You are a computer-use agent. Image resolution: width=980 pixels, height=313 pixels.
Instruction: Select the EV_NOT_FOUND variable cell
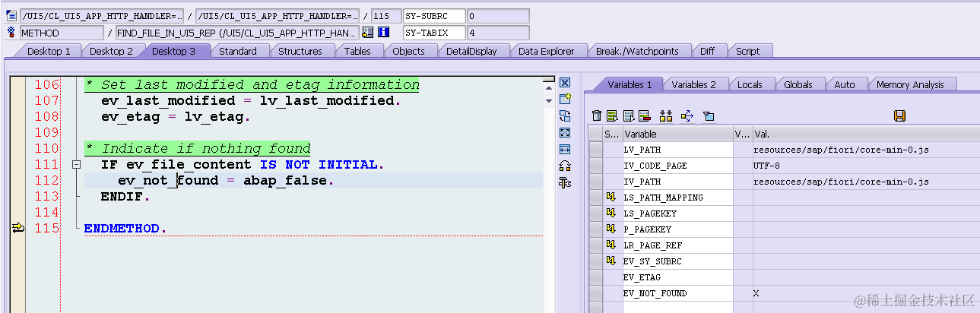pyautogui.click(x=677, y=293)
